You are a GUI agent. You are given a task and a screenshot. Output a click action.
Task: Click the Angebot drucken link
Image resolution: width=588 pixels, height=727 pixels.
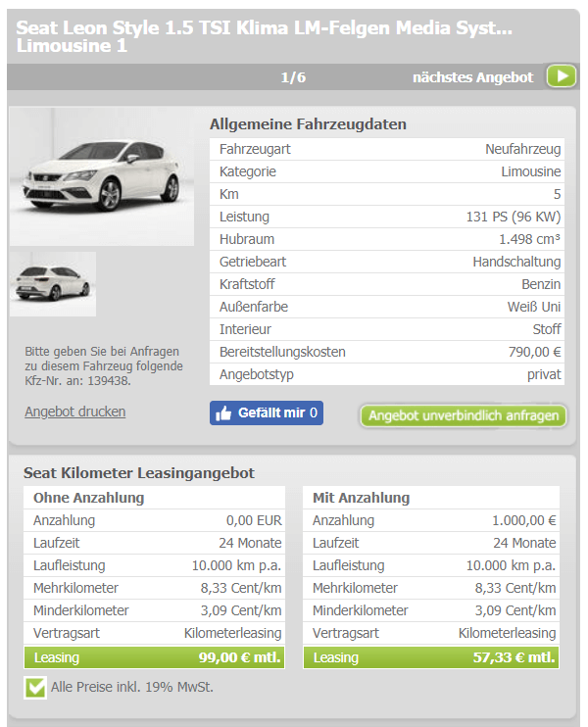click(x=75, y=412)
